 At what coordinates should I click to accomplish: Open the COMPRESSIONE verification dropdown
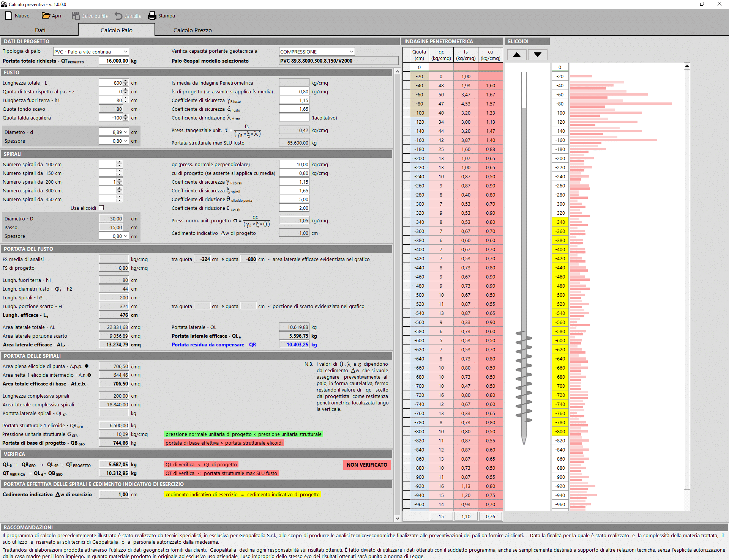tap(351, 52)
